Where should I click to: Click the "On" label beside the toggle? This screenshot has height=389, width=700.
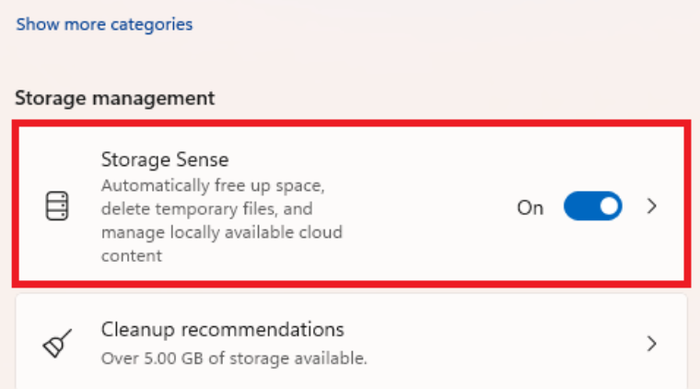pyautogui.click(x=530, y=208)
